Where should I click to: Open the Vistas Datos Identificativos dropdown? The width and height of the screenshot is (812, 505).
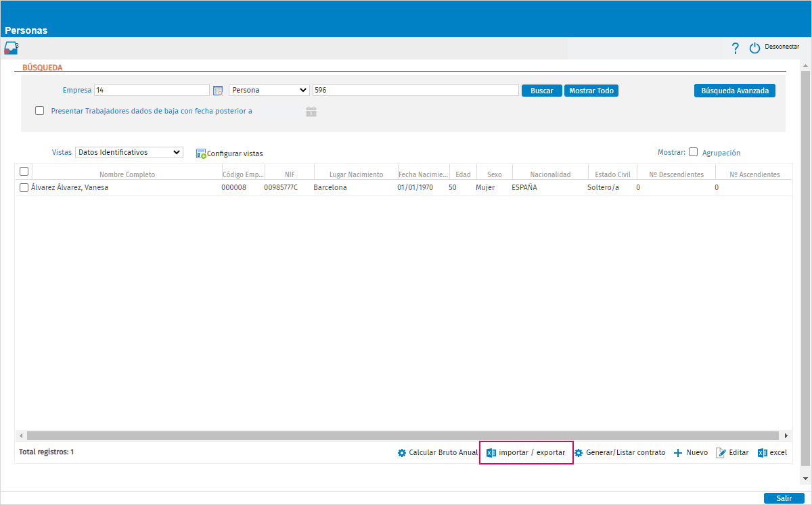coord(129,153)
